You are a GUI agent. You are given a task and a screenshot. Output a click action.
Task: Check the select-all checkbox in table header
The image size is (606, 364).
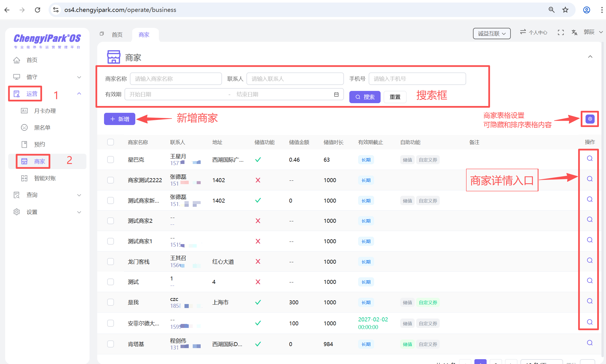coord(111,142)
